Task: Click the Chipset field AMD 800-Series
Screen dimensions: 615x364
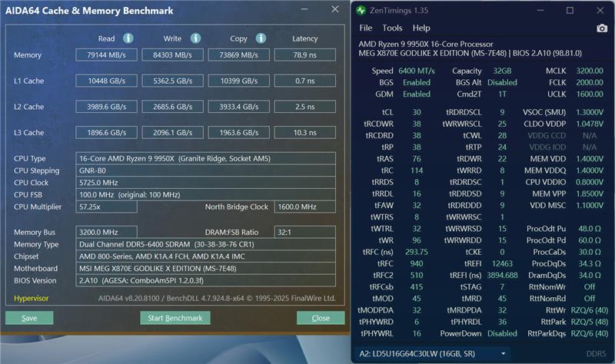Action: tap(205, 256)
